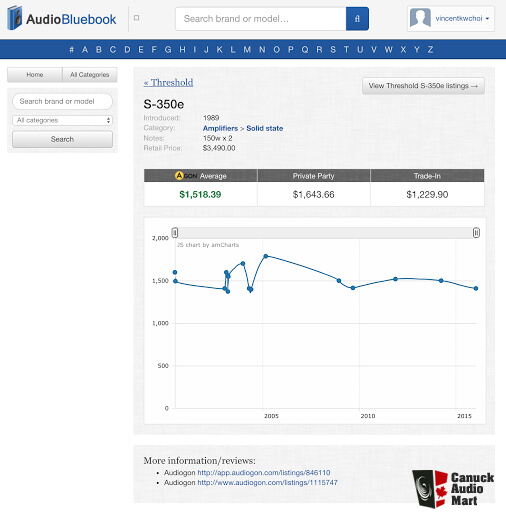
Task: Select letter M in alphabet navigation
Action: [247, 50]
